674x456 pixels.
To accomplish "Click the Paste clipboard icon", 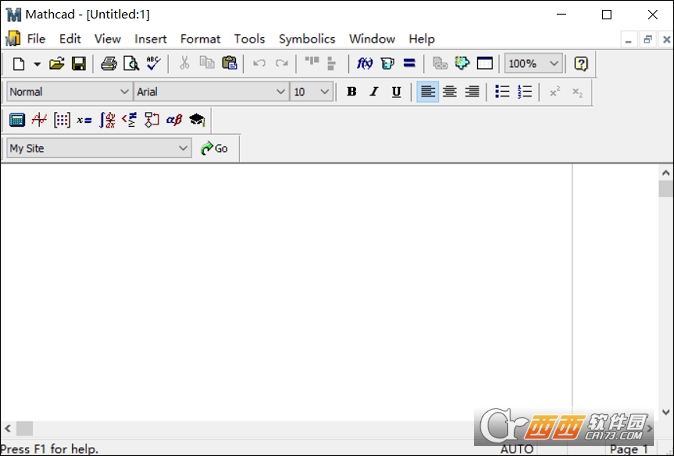I will 230,63.
